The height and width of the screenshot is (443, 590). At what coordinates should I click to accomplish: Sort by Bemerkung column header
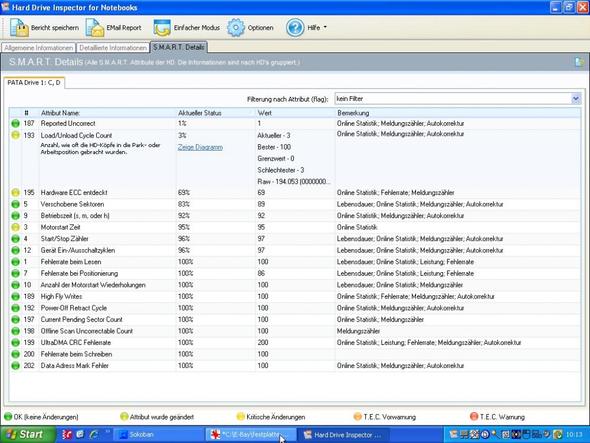(353, 113)
